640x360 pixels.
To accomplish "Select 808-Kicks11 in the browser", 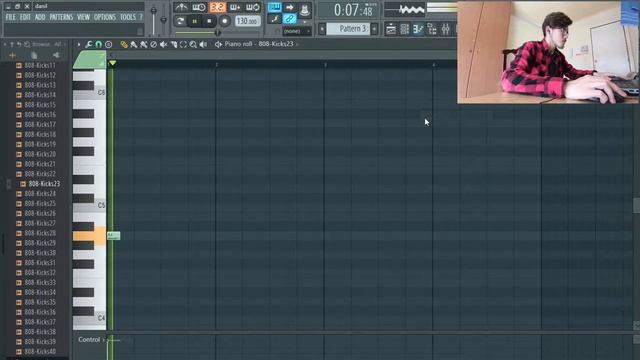I will (40, 65).
